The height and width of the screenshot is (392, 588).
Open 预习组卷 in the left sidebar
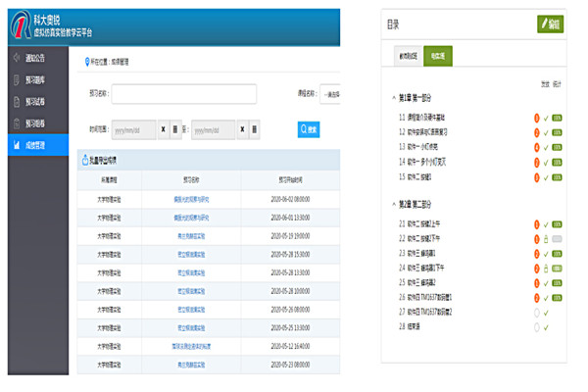[35, 123]
